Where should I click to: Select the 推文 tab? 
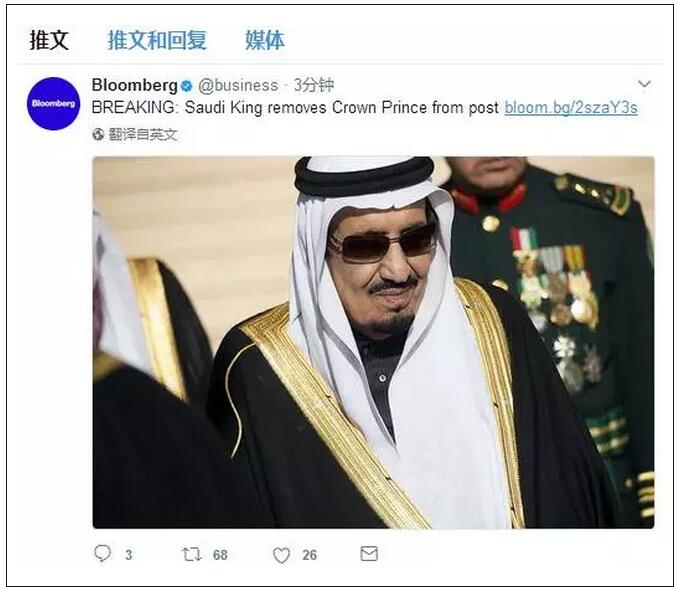(x=49, y=41)
